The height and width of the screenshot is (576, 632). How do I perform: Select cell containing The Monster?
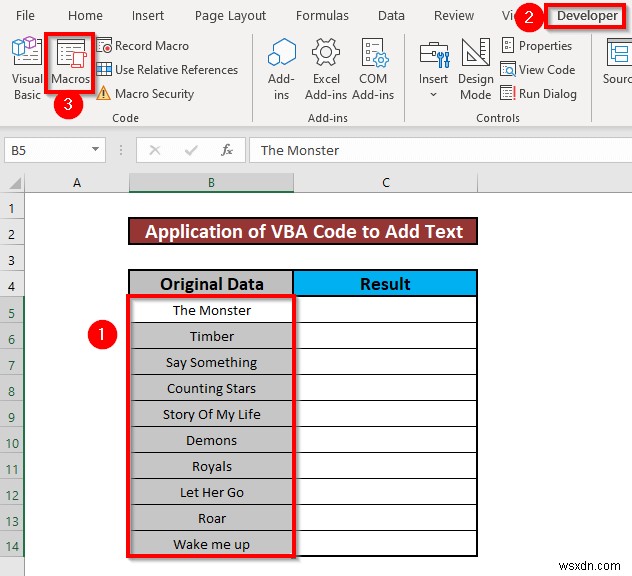[212, 310]
